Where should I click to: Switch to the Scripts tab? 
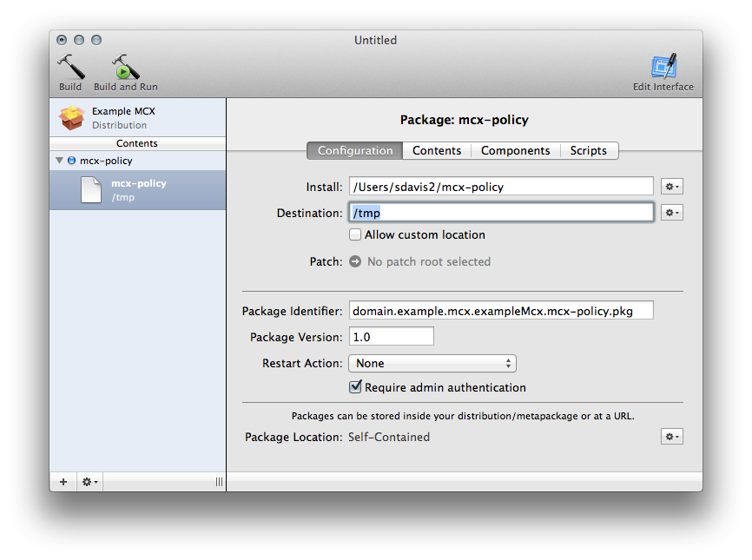[x=589, y=150]
